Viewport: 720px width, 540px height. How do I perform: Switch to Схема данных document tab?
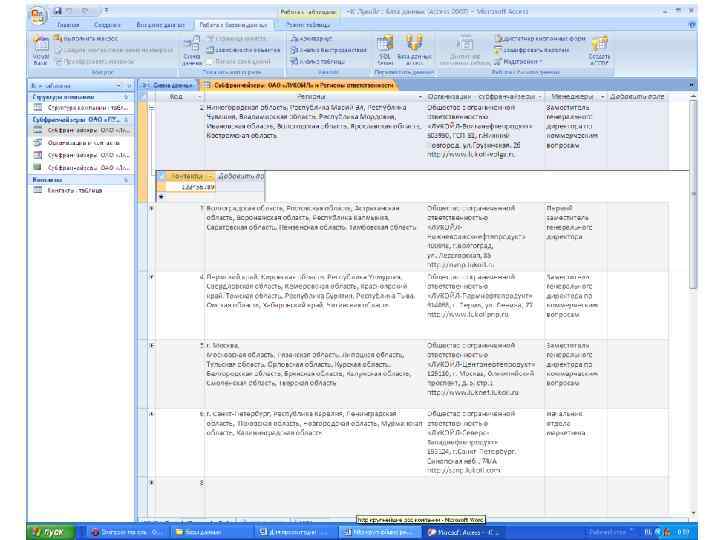[x=168, y=85]
